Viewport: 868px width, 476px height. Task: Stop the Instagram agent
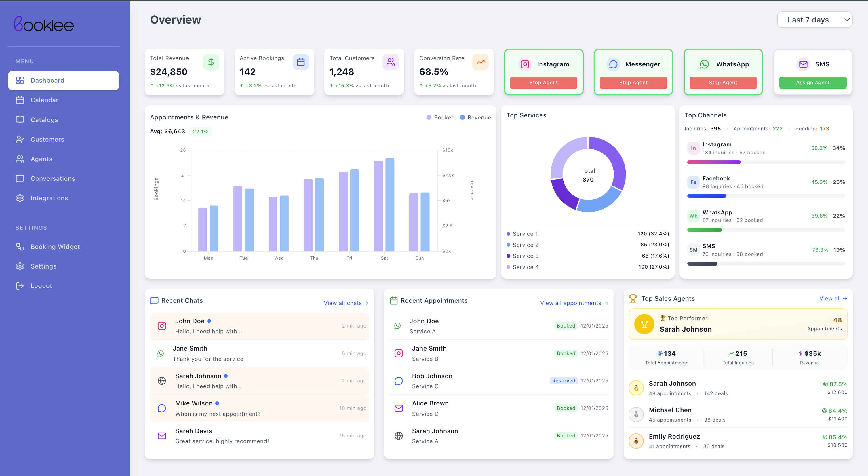pos(543,83)
